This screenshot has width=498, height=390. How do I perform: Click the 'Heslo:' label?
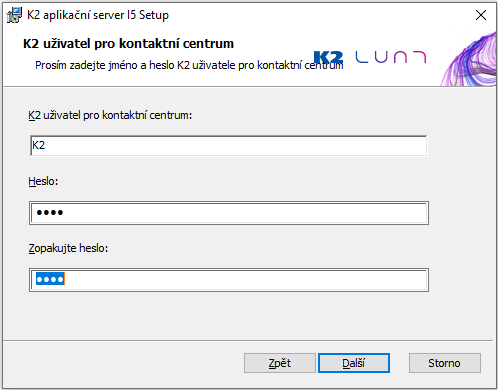43,181
